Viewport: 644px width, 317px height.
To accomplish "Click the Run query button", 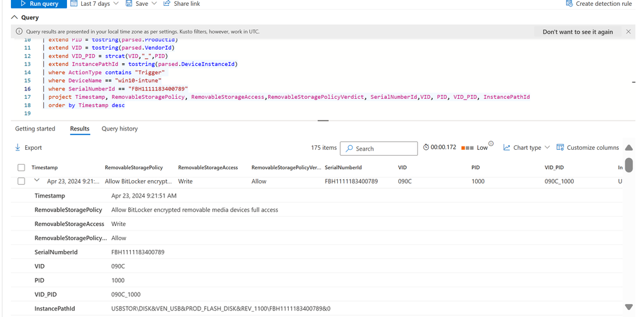I will click(x=39, y=4).
